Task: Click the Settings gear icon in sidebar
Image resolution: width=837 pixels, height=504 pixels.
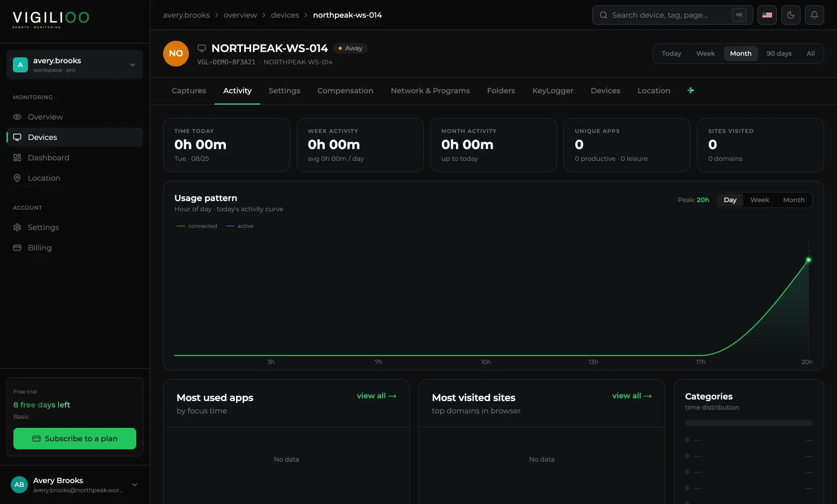Action: click(x=17, y=227)
